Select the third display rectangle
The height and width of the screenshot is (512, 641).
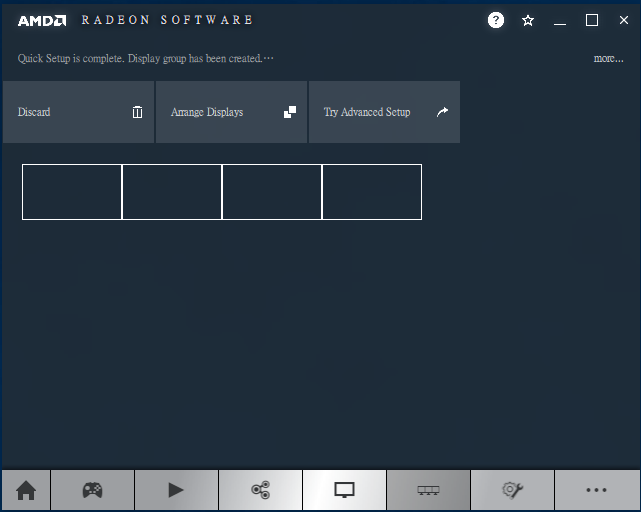[x=272, y=192]
